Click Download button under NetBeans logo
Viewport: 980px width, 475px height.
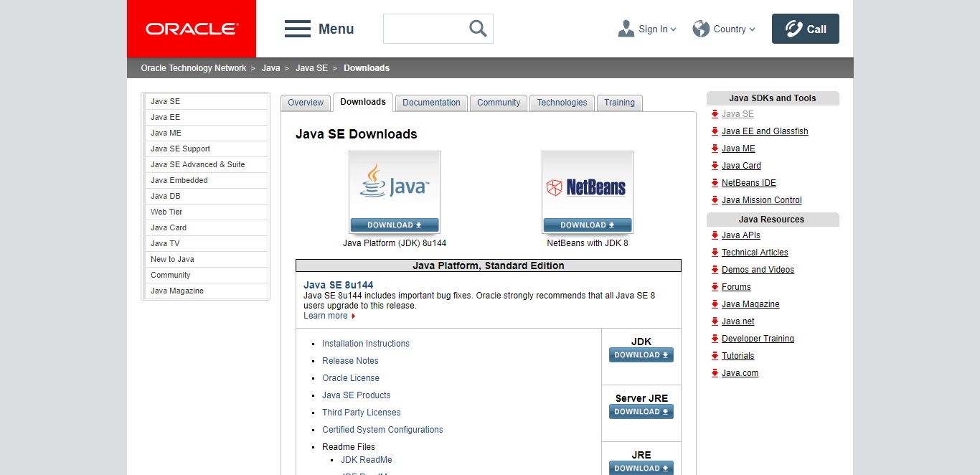coord(588,225)
